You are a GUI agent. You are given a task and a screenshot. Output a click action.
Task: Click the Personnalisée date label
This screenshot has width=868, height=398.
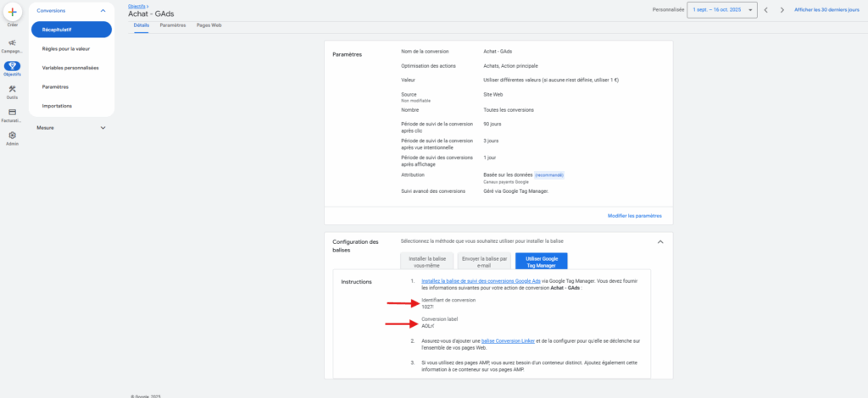pyautogui.click(x=668, y=10)
